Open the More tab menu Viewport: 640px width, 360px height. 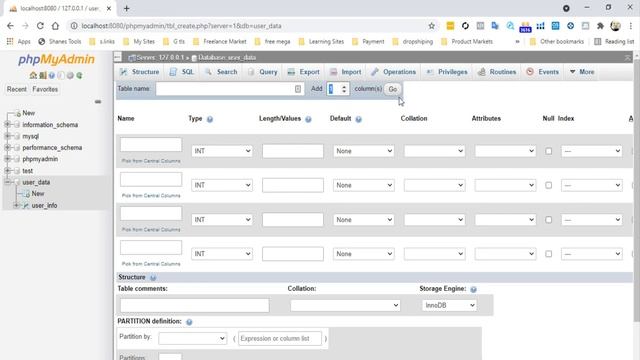[582, 72]
